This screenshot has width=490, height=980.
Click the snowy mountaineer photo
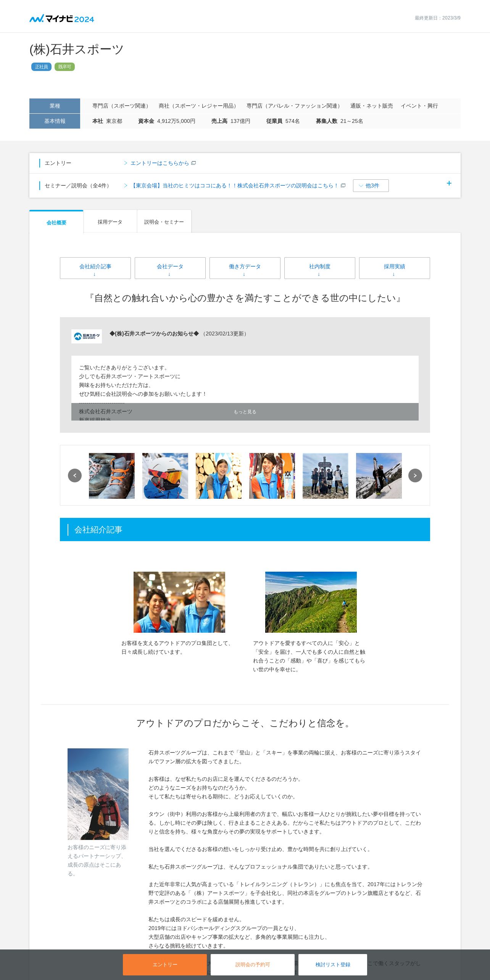coord(98,794)
